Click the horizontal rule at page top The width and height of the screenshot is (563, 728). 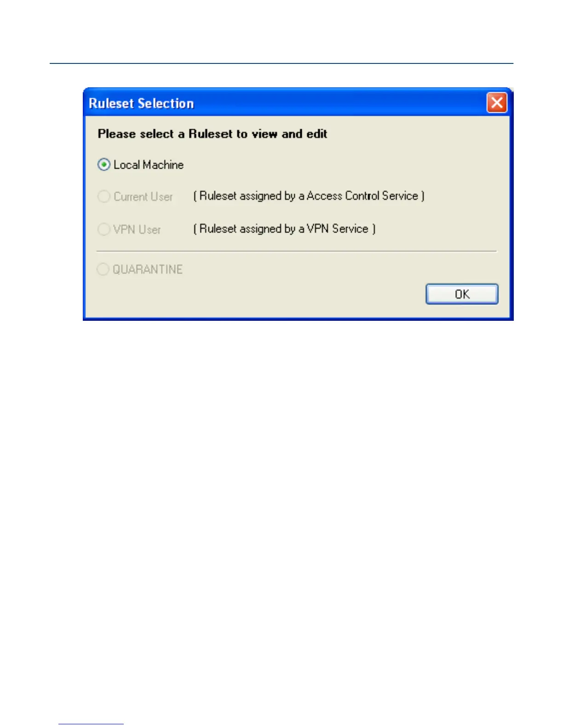coord(281,63)
